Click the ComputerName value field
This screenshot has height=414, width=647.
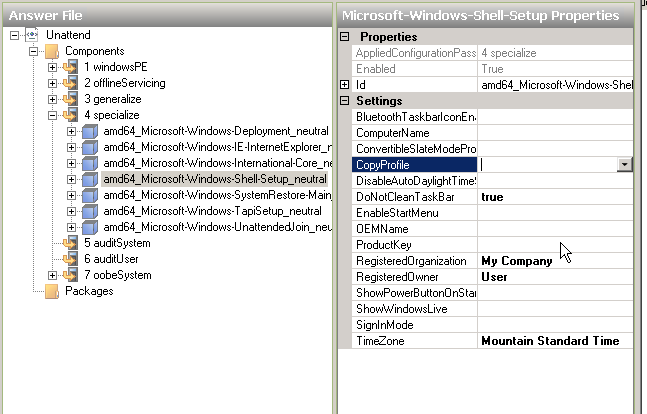click(555, 133)
